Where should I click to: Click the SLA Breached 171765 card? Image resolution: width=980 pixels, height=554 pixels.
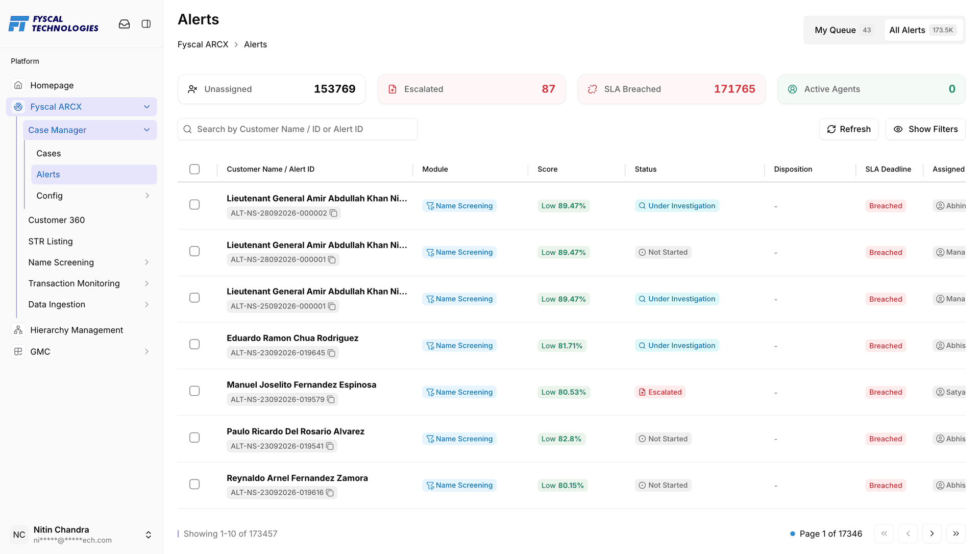tap(672, 89)
